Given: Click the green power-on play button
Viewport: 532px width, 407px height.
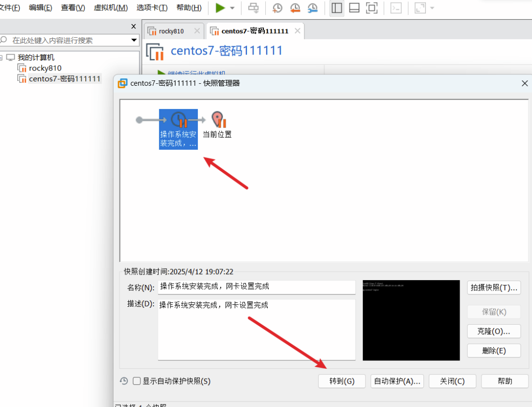Looking at the screenshot, I should point(220,8).
